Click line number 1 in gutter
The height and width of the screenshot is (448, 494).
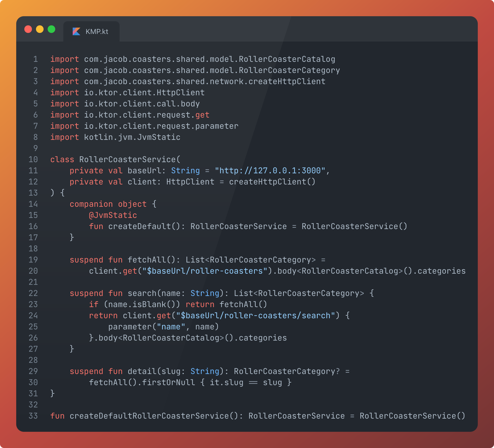[35, 59]
